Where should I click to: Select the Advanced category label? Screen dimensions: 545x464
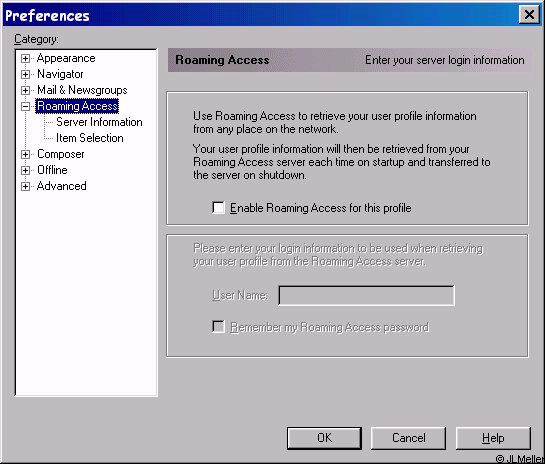[x=62, y=186]
